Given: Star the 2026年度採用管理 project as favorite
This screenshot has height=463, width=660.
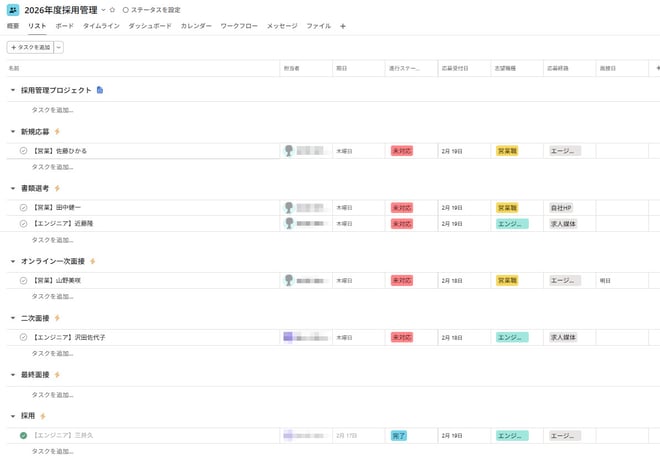Looking at the screenshot, I should click(112, 10).
